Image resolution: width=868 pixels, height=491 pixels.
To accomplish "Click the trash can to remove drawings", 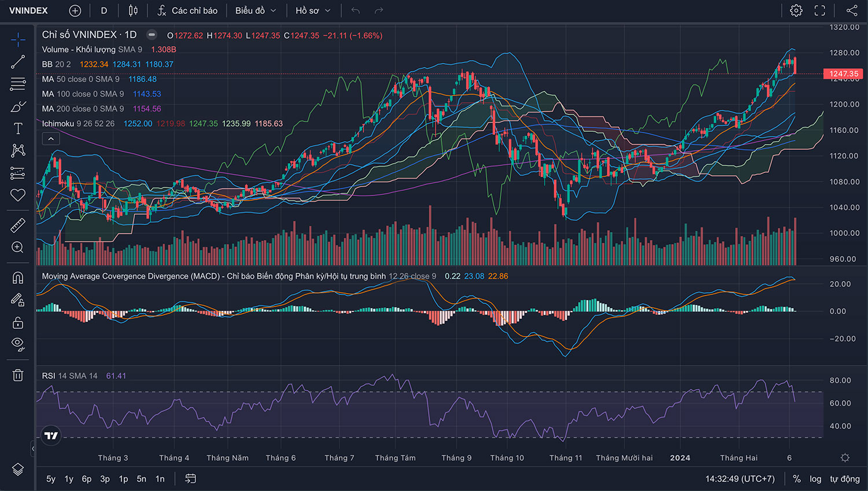I will [18, 375].
